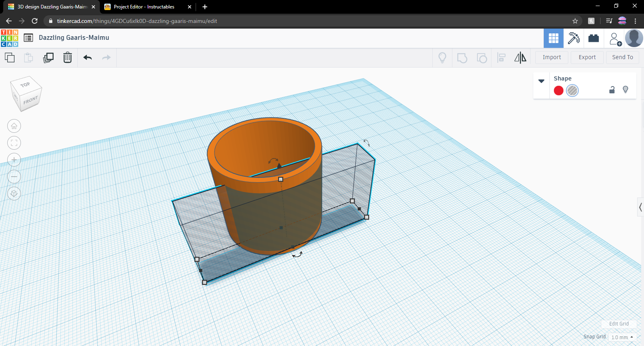Viewport: 644px width, 346px height.
Task: Switch to 3D design grid view icon
Action: pos(553,38)
